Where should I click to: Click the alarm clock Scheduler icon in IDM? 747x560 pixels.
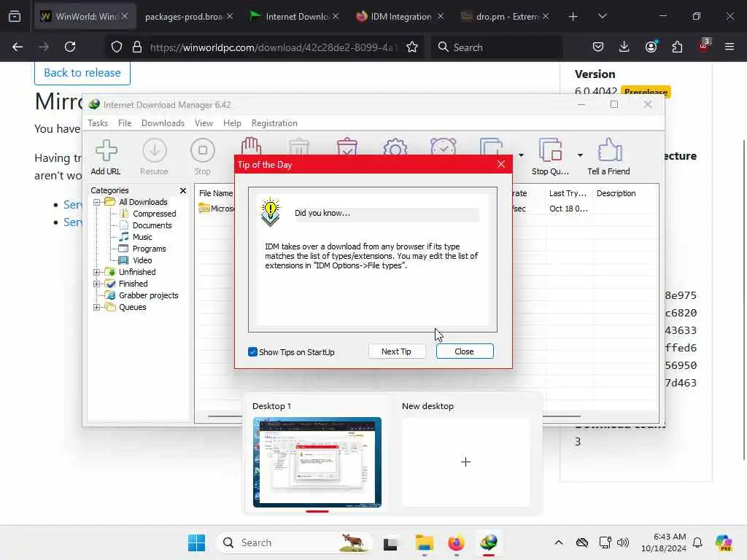click(x=443, y=147)
